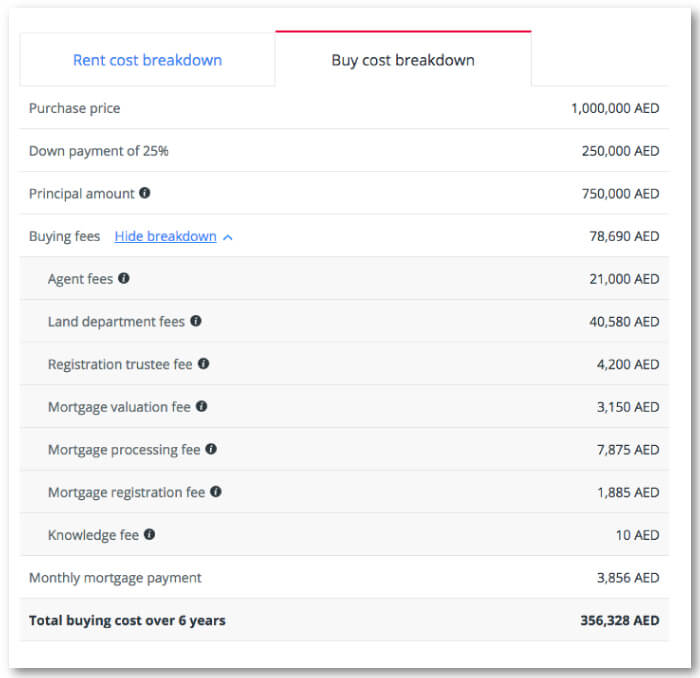Image resolution: width=700 pixels, height=678 pixels.
Task: Select the 1,885 AED value
Action: 628,492
